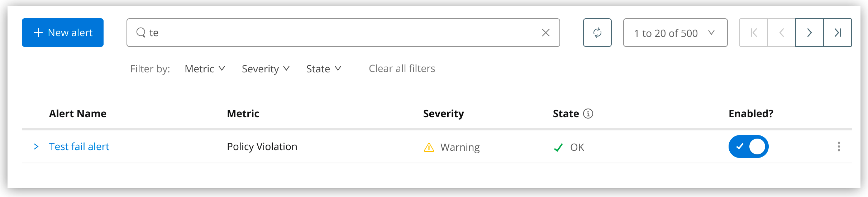Click Clear all filters
The image size is (868, 197).
402,68
